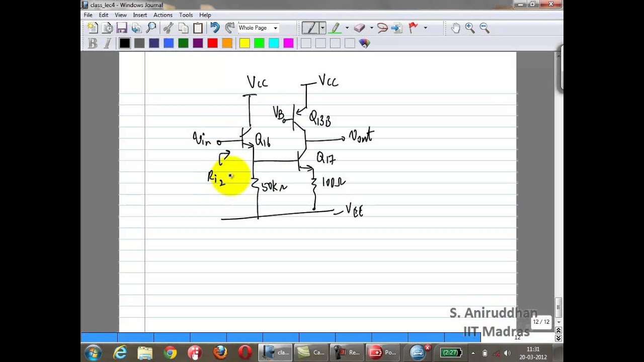This screenshot has width=644, height=362.
Task: Paste using the clipboard icon
Action: (198, 28)
